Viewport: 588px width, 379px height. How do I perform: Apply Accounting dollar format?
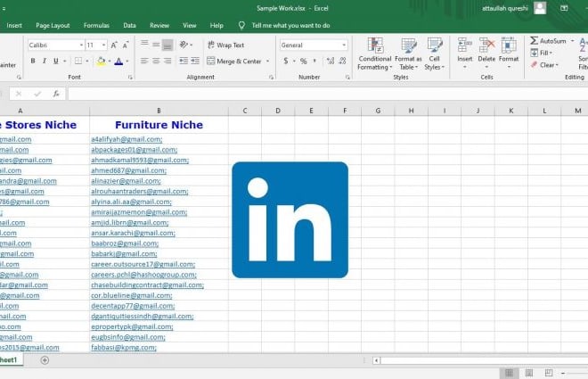pyautogui.click(x=286, y=61)
